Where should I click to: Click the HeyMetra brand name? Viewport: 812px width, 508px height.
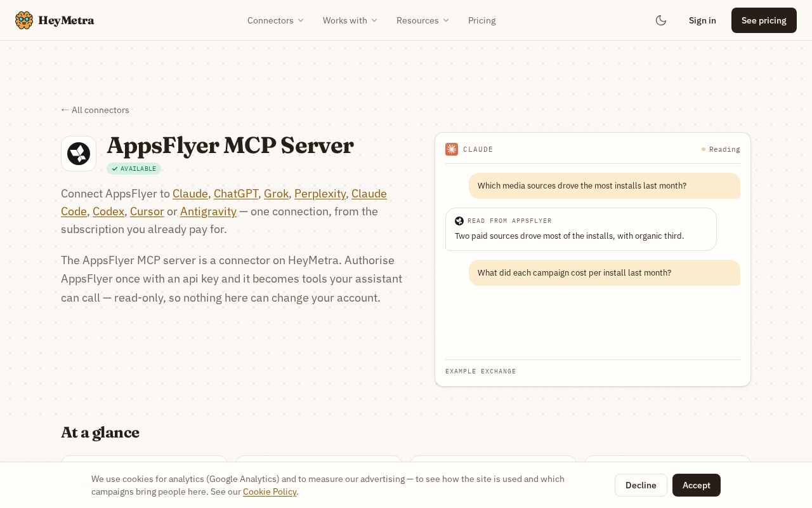[66, 20]
